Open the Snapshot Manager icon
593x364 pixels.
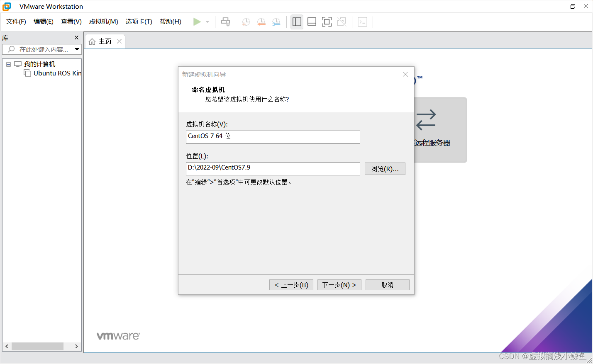coord(276,22)
